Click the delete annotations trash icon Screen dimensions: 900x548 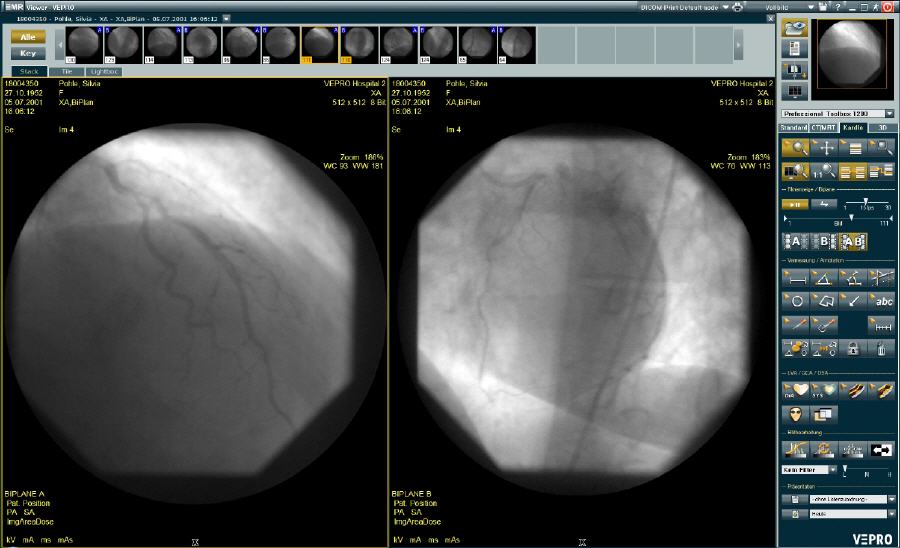pos(882,348)
